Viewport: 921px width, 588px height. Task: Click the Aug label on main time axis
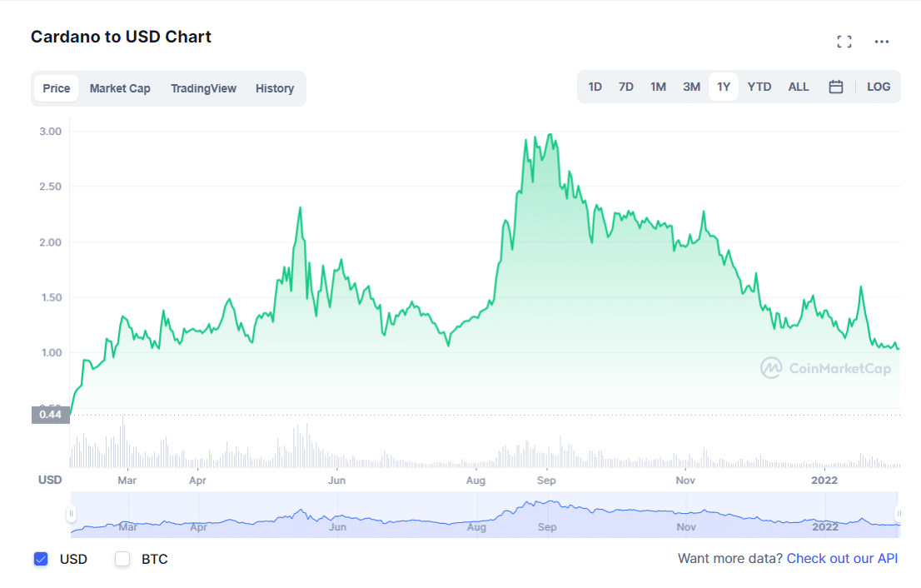pyautogui.click(x=475, y=481)
